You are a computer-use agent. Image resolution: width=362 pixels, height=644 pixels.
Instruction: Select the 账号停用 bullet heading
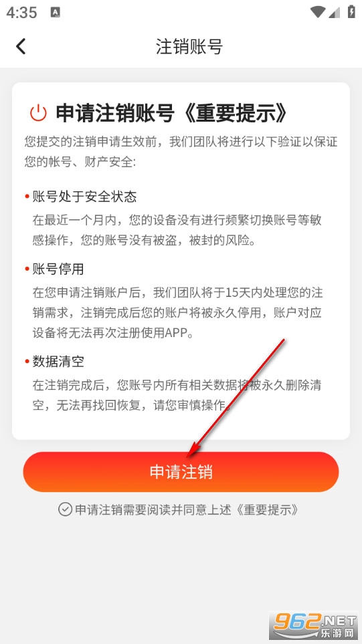58,269
